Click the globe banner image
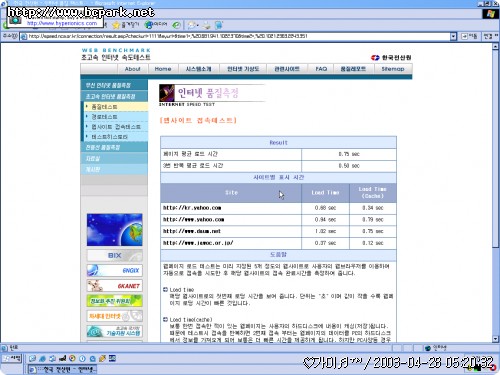 click(x=114, y=230)
